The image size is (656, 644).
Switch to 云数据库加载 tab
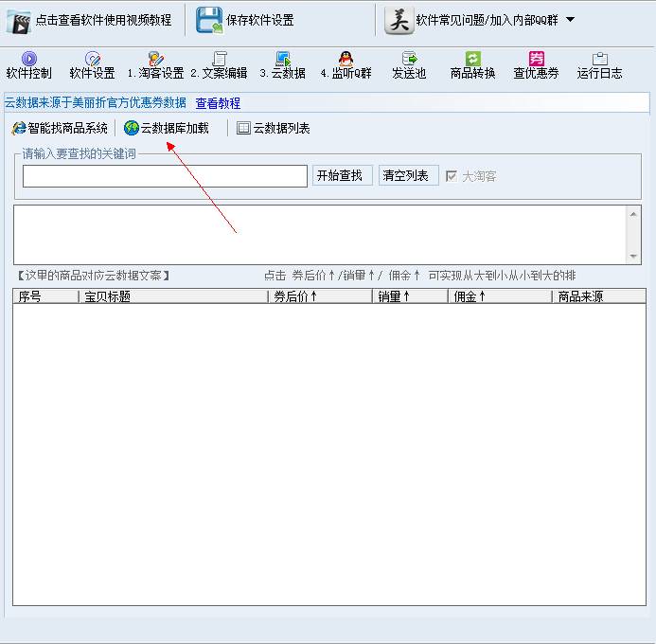pos(167,128)
